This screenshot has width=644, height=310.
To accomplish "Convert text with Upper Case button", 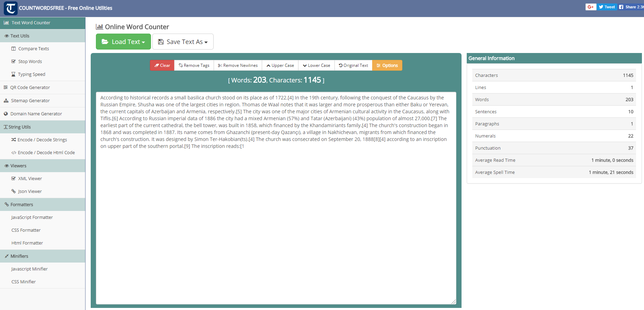I will [x=280, y=65].
